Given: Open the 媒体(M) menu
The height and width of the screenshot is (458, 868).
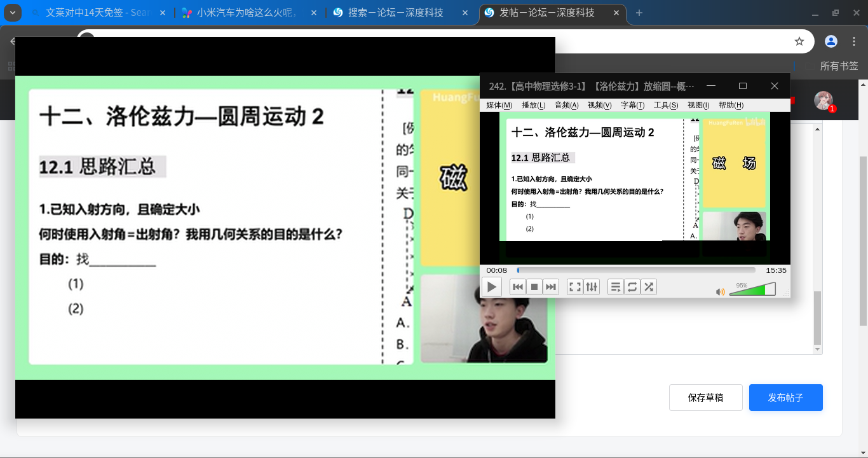Looking at the screenshot, I should point(499,105).
